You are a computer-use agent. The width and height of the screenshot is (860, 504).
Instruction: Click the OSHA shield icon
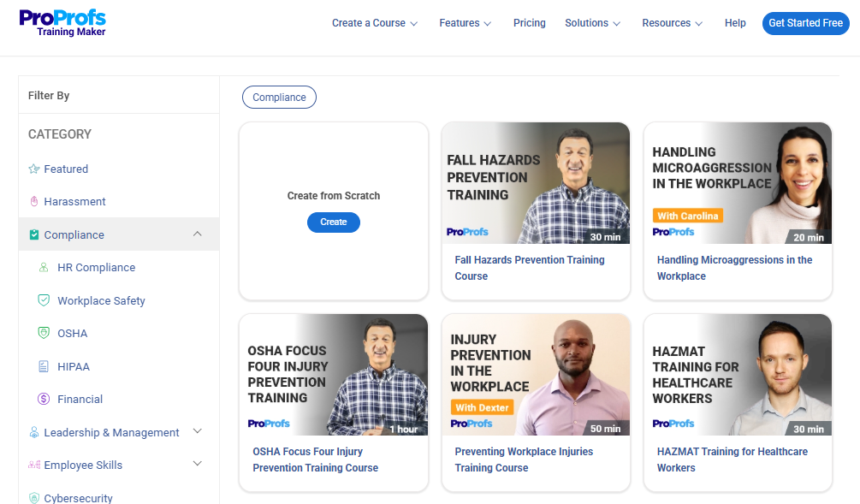(44, 333)
